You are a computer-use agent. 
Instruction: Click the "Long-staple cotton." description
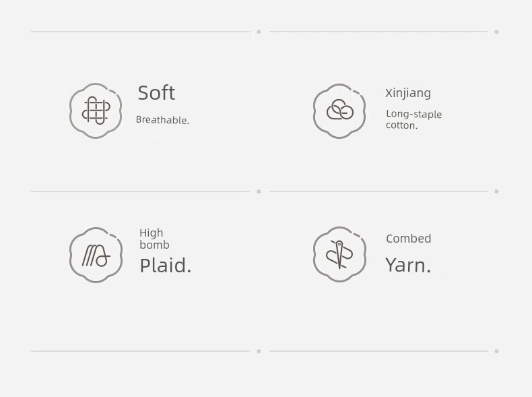coord(413,119)
